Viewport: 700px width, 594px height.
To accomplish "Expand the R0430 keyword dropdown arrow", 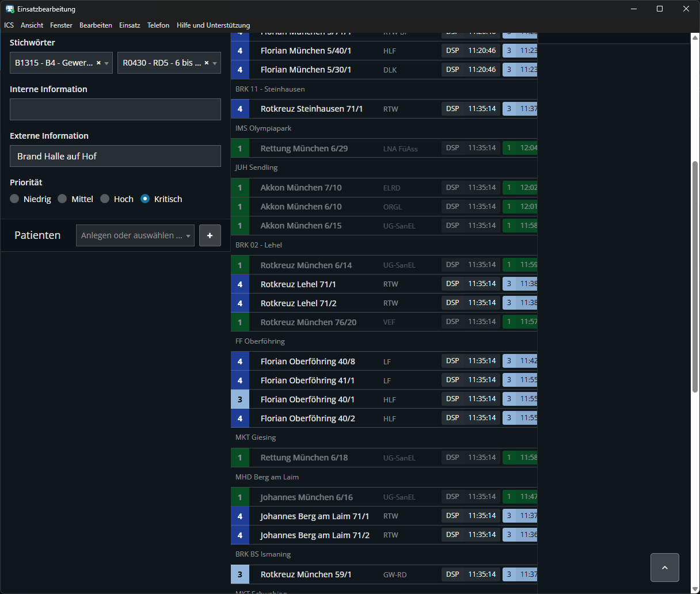I will point(215,63).
